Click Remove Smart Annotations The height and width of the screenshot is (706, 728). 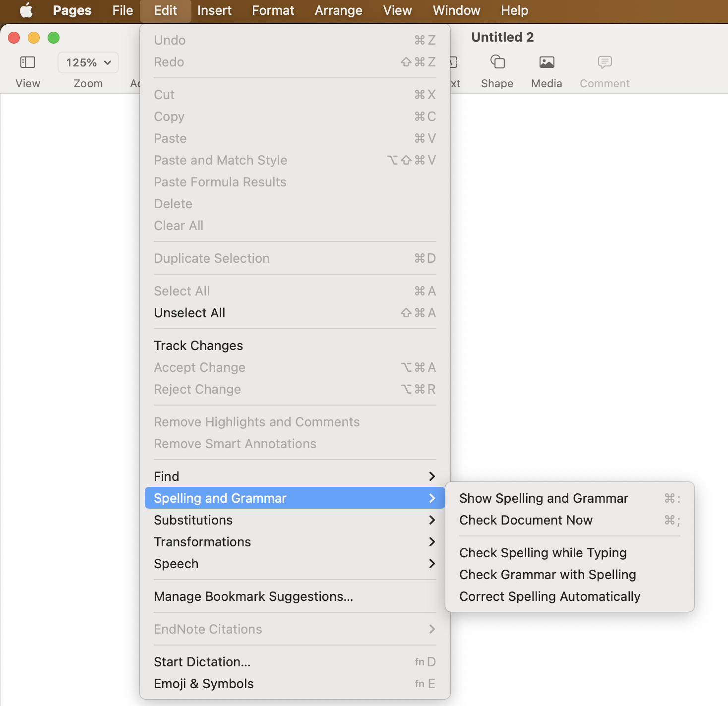[x=295, y=444]
